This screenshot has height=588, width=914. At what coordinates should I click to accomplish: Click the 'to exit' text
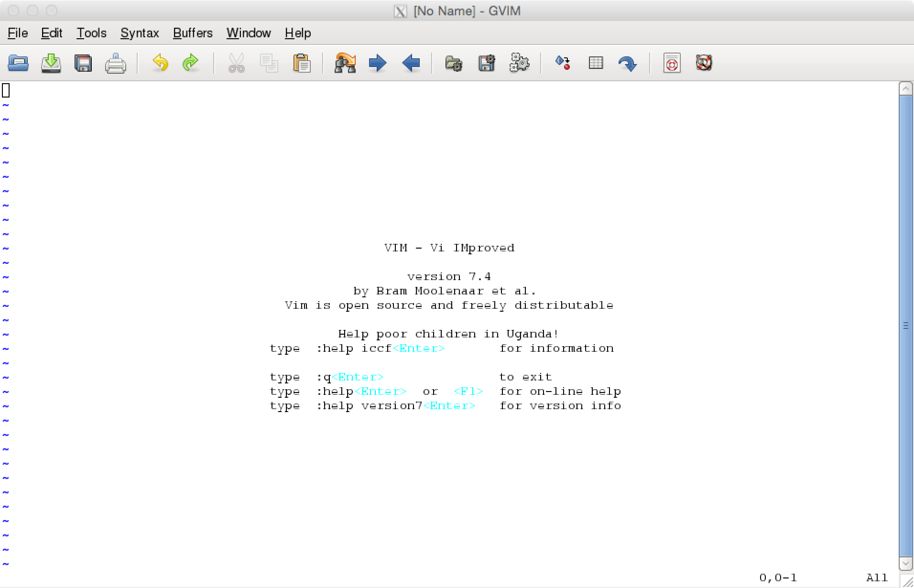click(526, 377)
